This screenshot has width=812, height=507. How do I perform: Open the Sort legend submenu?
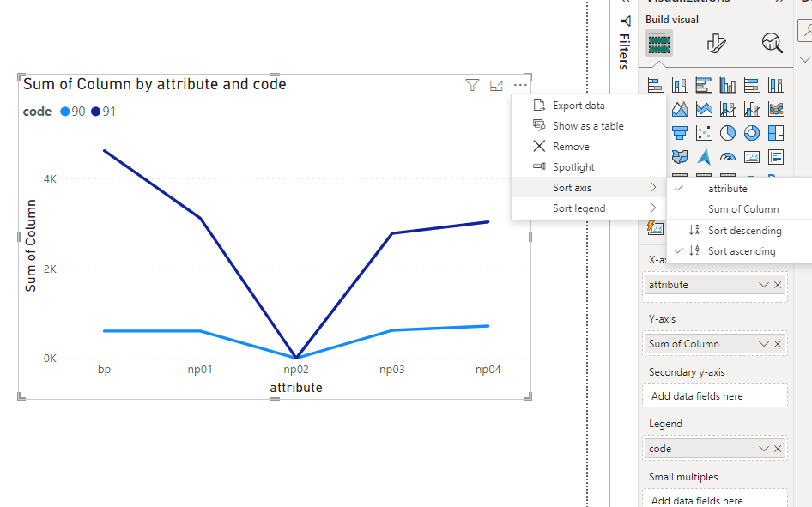[x=588, y=208]
